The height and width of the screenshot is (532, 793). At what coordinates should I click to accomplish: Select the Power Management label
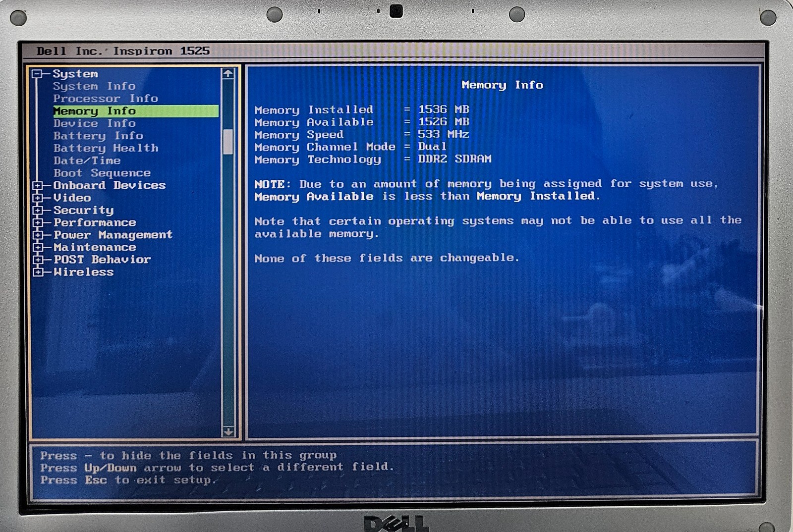pyautogui.click(x=113, y=235)
